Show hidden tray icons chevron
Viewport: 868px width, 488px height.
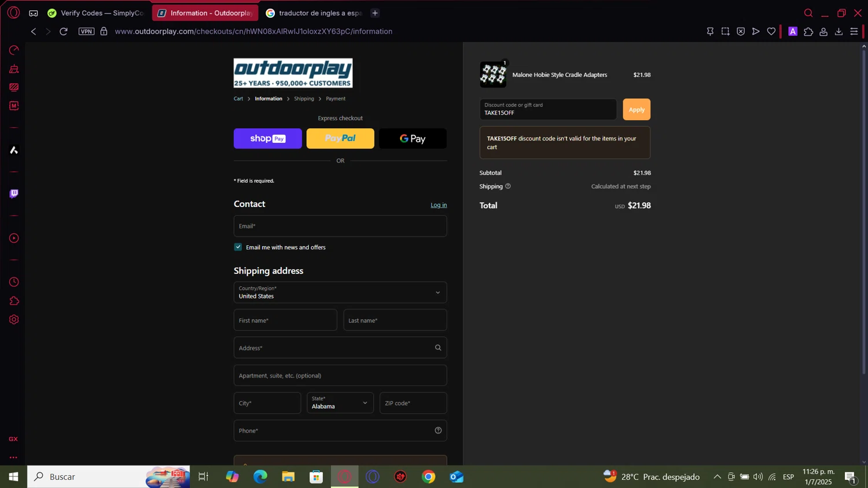click(x=717, y=477)
